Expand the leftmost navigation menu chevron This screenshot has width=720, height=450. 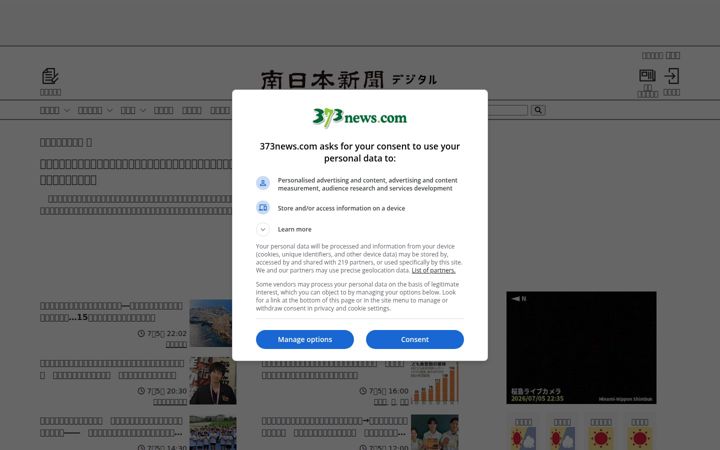[67, 110]
